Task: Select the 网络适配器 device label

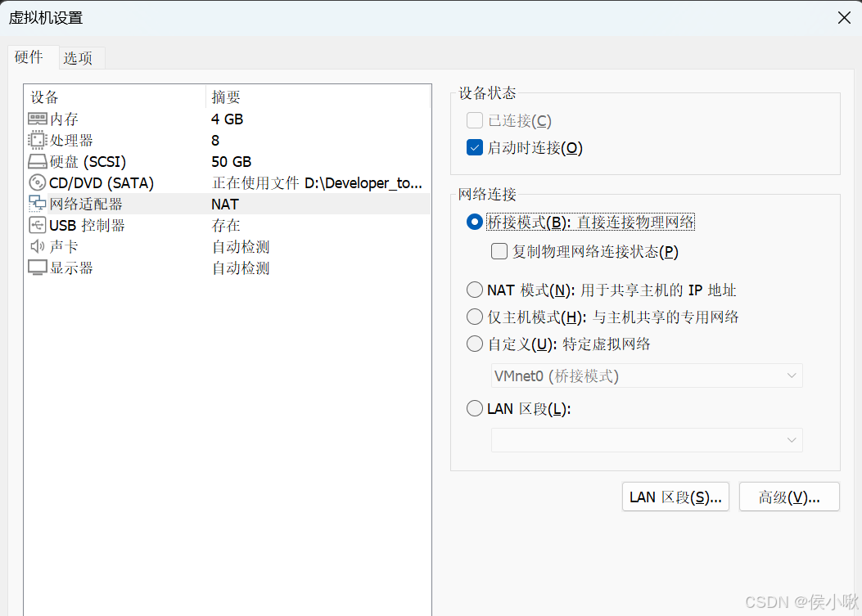Action: [86, 204]
